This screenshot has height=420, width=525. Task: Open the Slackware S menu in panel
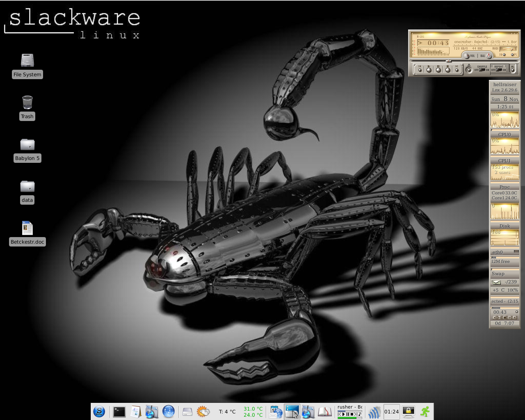coord(99,411)
